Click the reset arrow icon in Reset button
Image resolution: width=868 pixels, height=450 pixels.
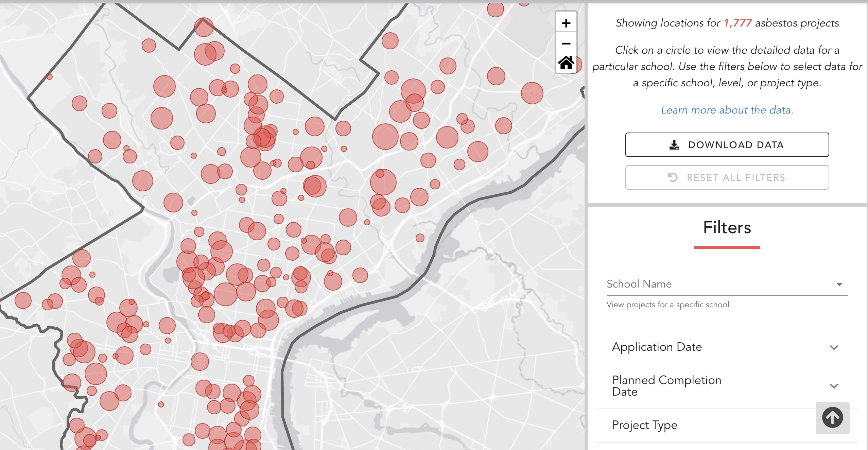673,177
